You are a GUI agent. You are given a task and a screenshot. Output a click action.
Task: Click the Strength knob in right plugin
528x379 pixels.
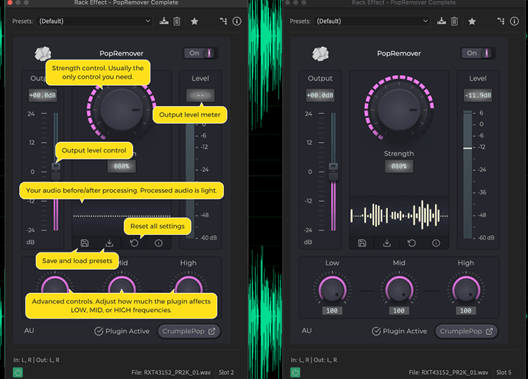pos(399,109)
